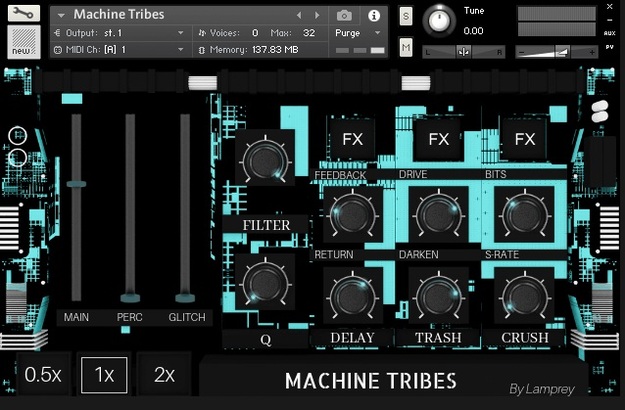Click the TRASH section label
This screenshot has width=625, height=410.
438,338
